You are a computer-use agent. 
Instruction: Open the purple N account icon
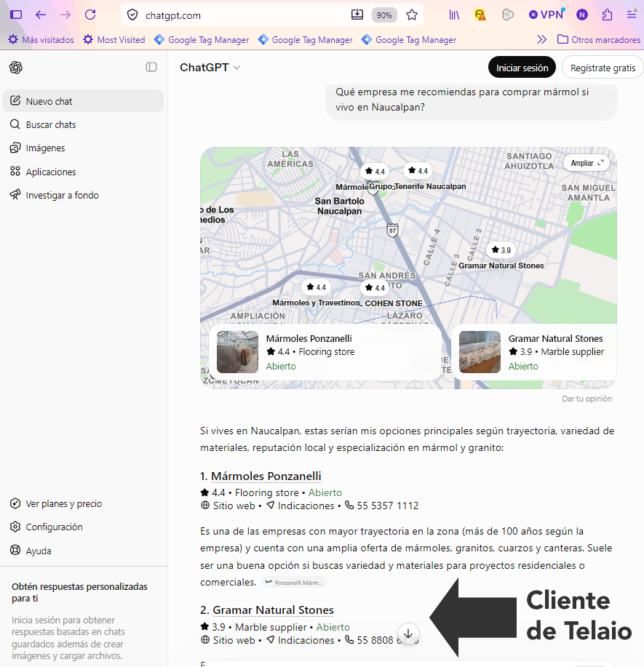582,15
